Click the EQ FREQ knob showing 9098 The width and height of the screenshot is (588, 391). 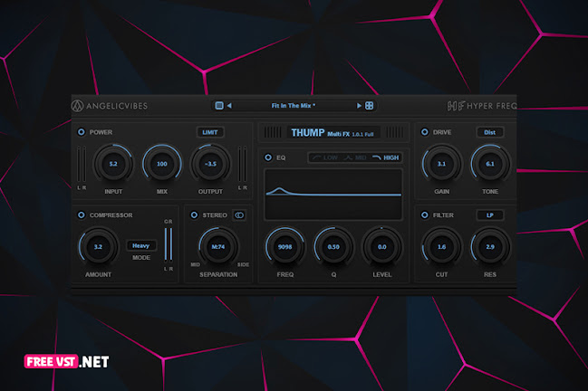pyautogui.click(x=285, y=247)
